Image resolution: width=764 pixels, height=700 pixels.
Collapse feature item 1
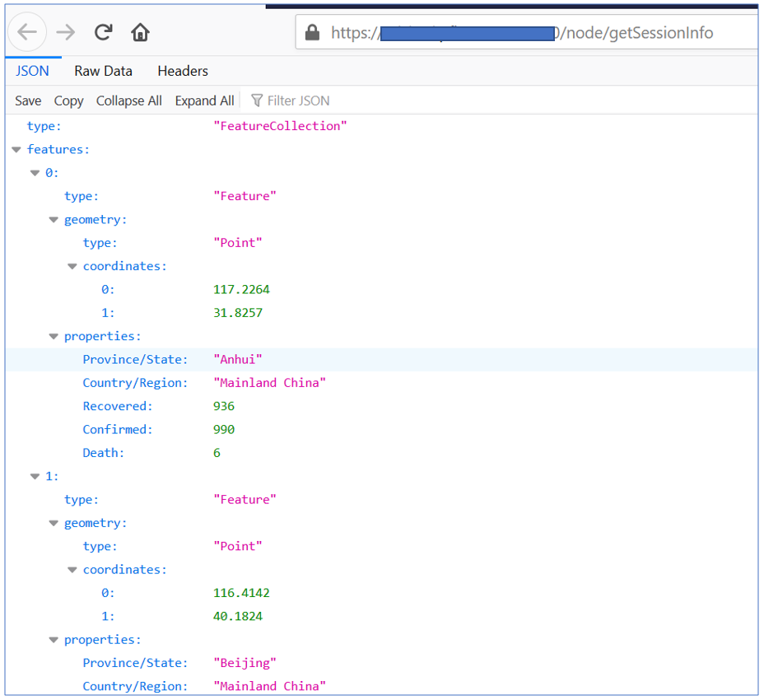35,477
